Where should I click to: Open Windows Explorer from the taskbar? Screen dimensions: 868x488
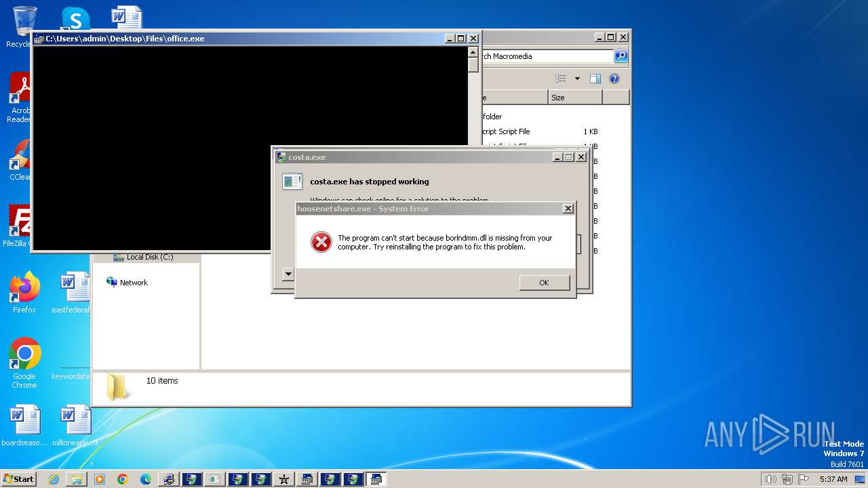click(77, 479)
